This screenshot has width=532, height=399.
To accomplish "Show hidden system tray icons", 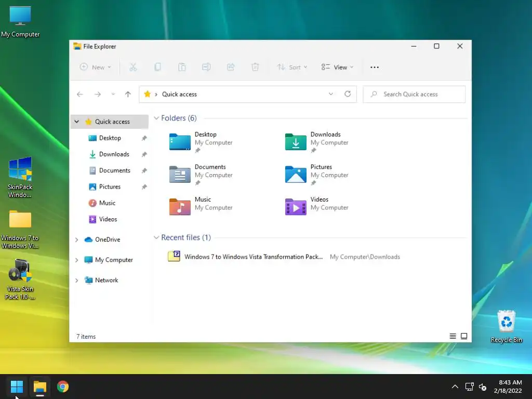I will (455, 387).
